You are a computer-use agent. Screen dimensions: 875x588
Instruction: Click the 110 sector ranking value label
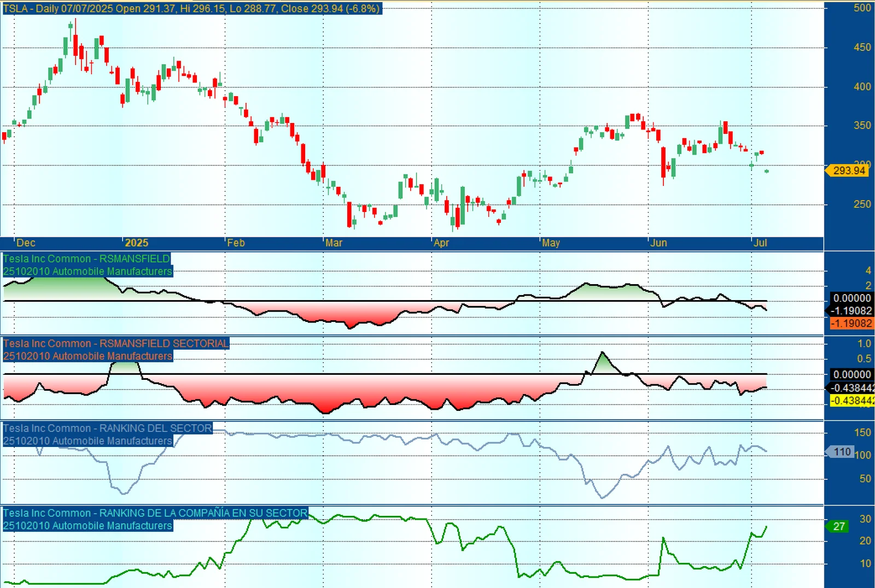pyautogui.click(x=840, y=452)
